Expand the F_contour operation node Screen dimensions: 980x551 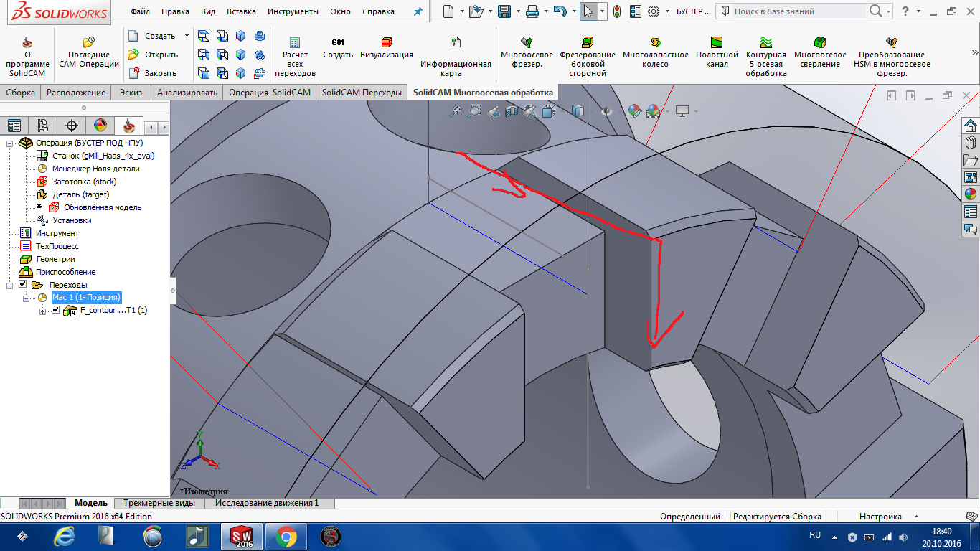(43, 311)
